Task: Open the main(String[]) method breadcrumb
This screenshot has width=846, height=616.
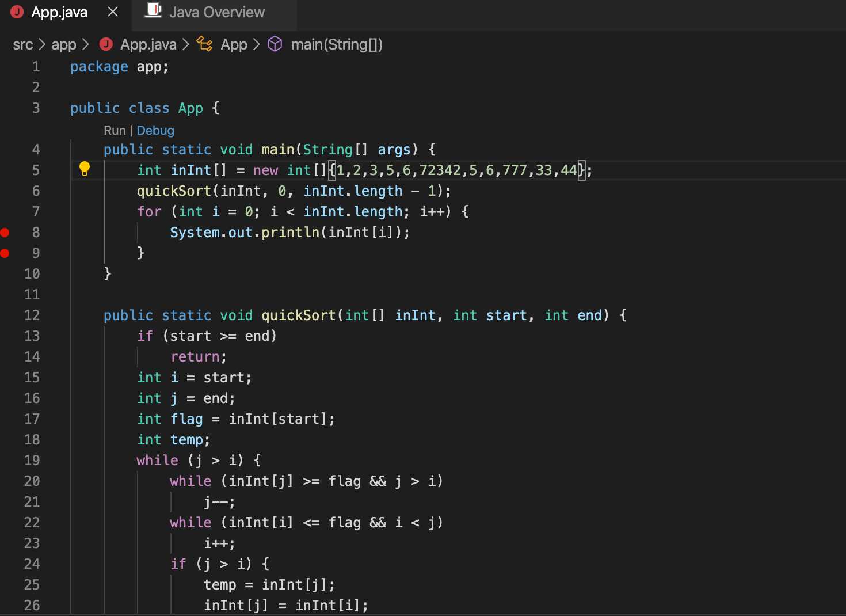Action: (337, 44)
